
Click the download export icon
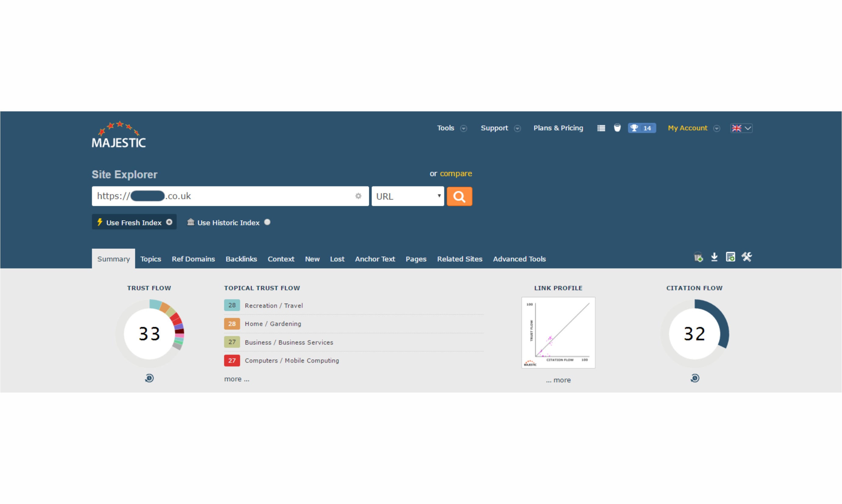click(714, 257)
